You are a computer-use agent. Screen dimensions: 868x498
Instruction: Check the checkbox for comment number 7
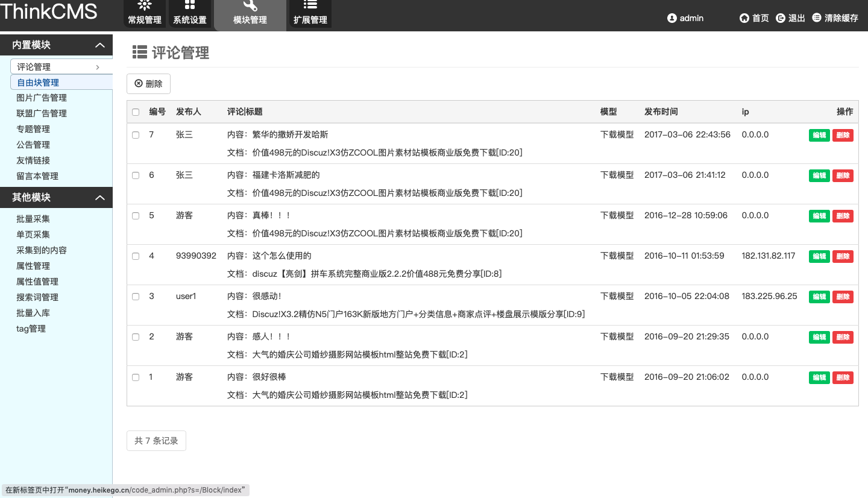[136, 135]
